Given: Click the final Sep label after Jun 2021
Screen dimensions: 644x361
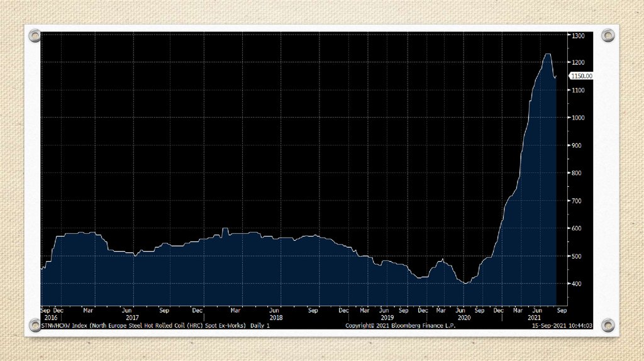Looking at the screenshot, I should [x=562, y=311].
